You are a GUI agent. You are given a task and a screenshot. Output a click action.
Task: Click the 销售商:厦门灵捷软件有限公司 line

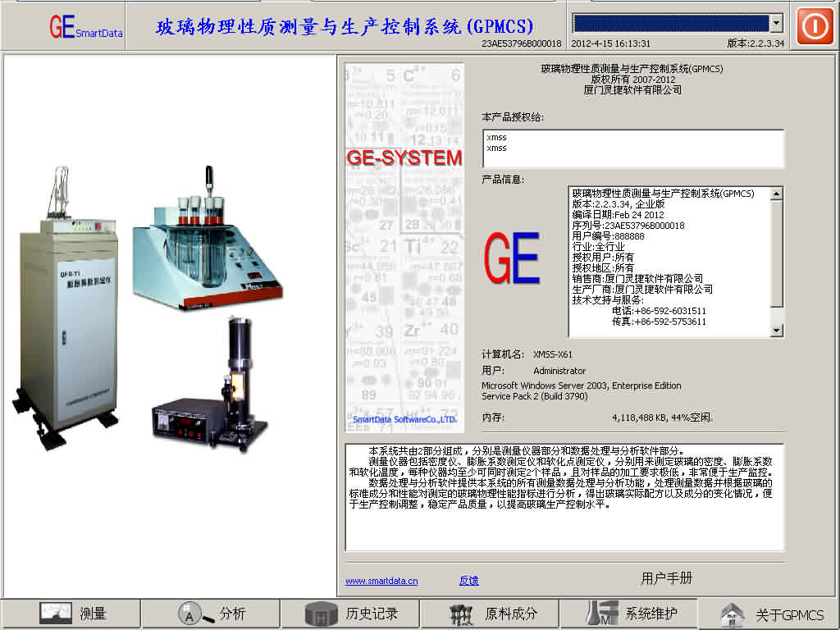tap(637, 279)
